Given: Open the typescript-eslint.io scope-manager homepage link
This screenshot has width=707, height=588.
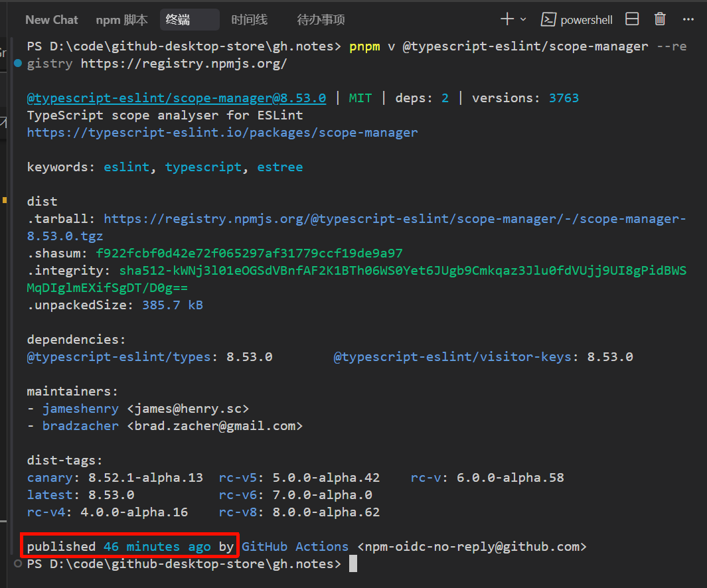Looking at the screenshot, I should click(x=222, y=132).
